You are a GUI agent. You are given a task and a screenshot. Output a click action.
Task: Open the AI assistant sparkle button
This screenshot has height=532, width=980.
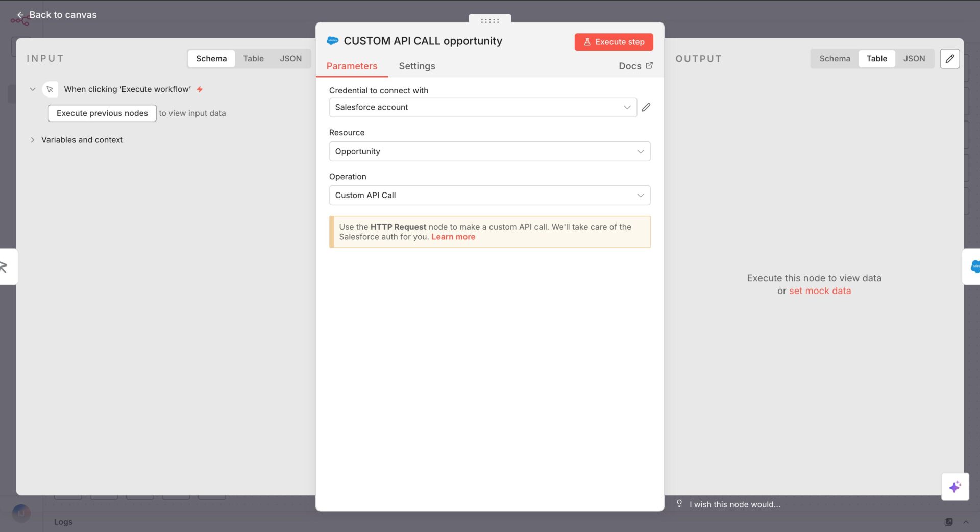954,487
